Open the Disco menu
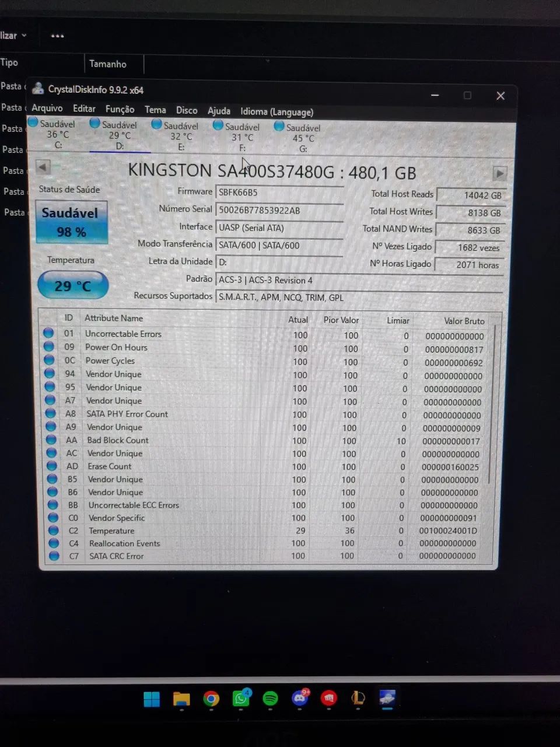The width and height of the screenshot is (560, 747). click(187, 110)
